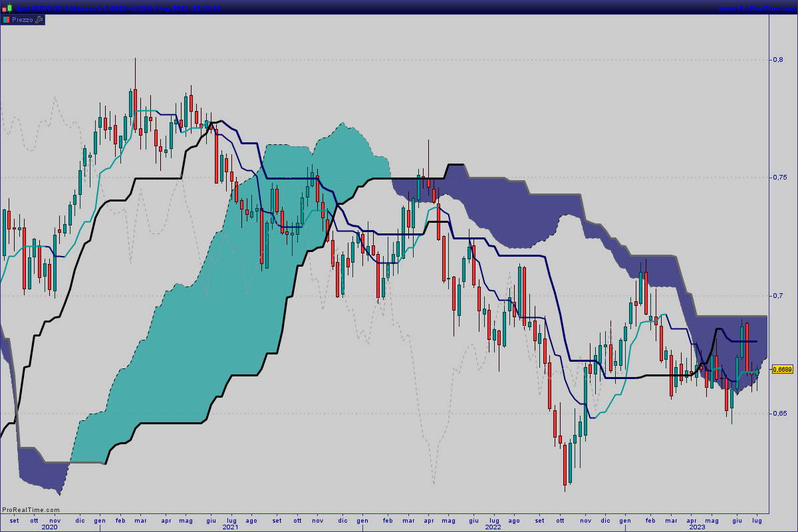Open Prezzo settings via the wrench icon
This screenshot has height=532, width=798.
click(39, 20)
